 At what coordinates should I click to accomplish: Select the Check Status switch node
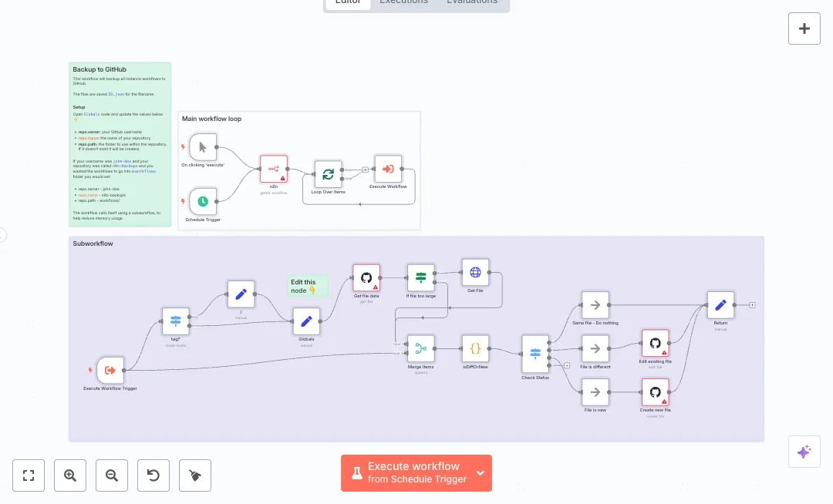(535, 354)
